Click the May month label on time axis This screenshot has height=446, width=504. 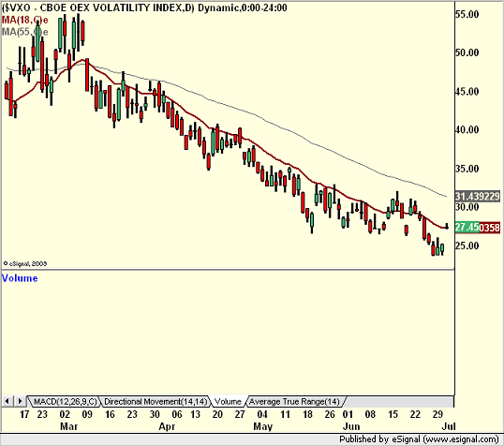pyautogui.click(x=263, y=426)
